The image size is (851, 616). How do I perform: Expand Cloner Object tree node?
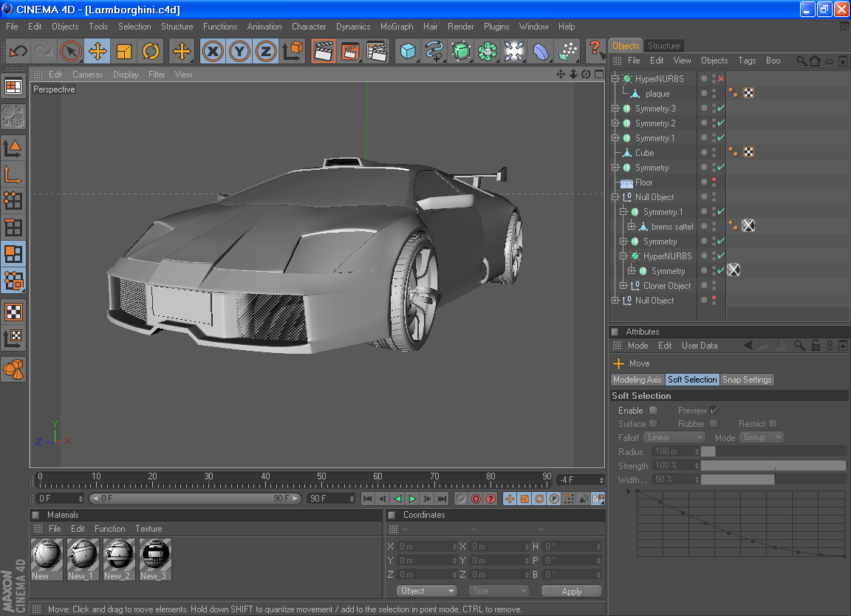[623, 286]
